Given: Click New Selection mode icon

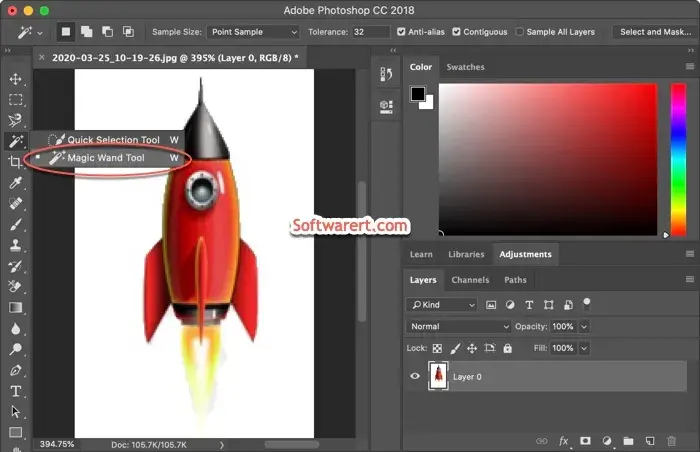Looking at the screenshot, I should (x=66, y=32).
